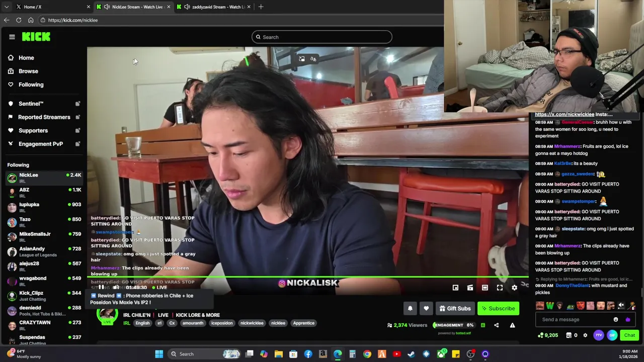Open MikeSmallsJr channel in Following list
Viewport: 644px width, 362px height.
tap(44, 236)
